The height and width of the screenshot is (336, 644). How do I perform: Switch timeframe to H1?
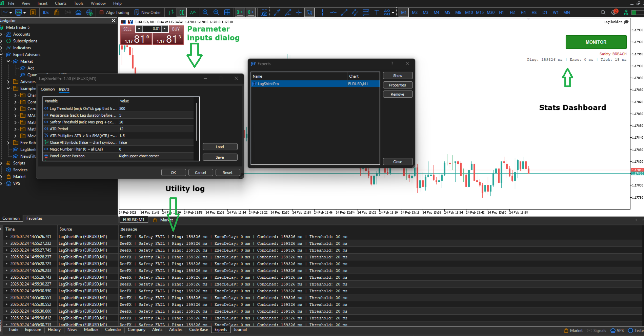pyautogui.click(x=501, y=13)
